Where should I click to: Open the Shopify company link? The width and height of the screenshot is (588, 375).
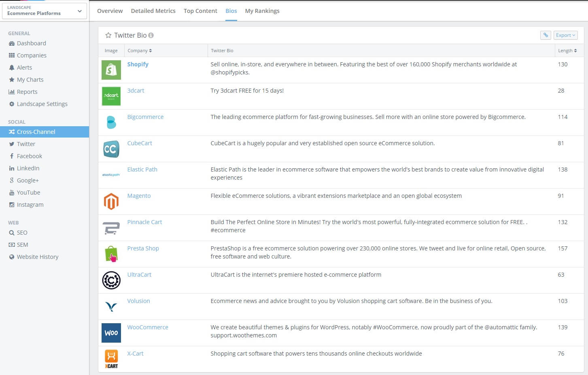[x=138, y=64]
